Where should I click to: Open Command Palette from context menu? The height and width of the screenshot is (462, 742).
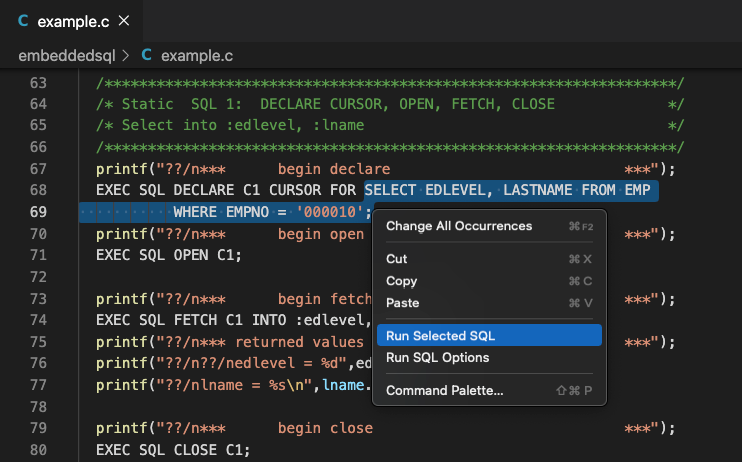pyautogui.click(x=489, y=390)
